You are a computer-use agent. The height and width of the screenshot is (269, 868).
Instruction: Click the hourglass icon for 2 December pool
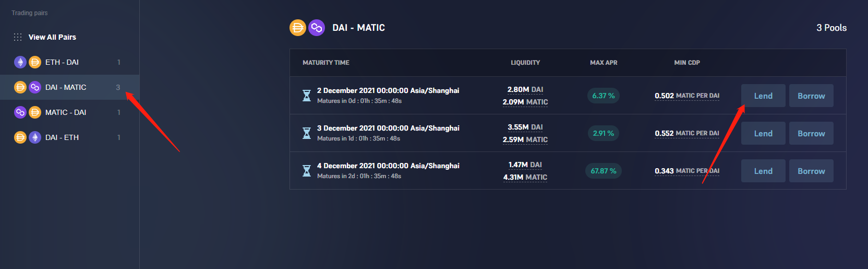(x=307, y=96)
